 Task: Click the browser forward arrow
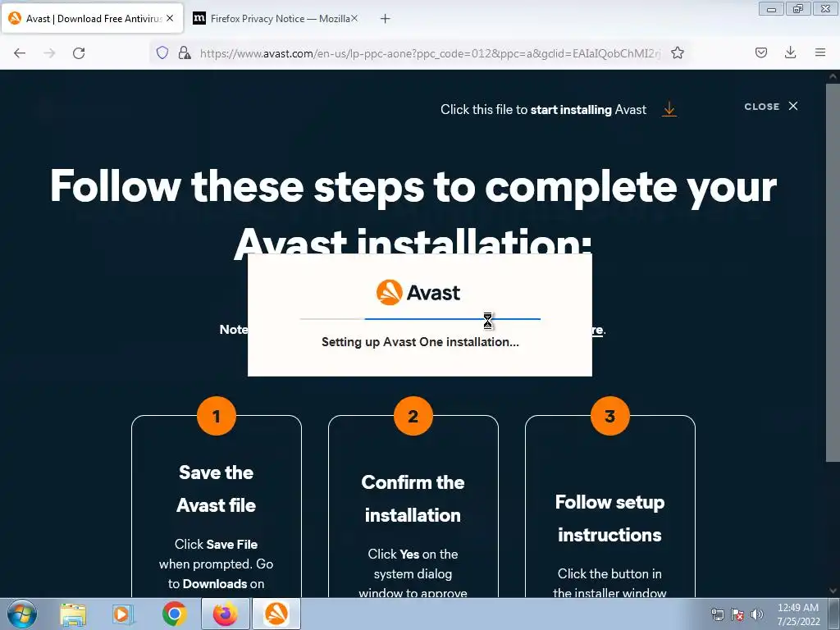(x=49, y=53)
